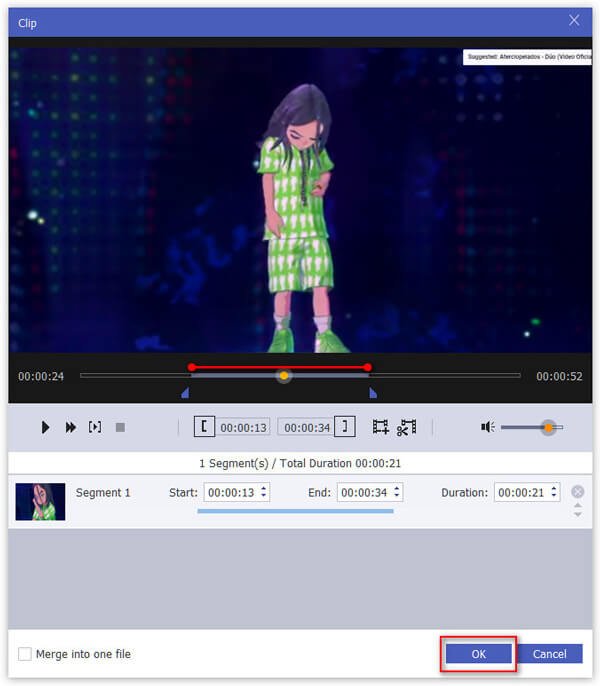The image size is (600, 686).
Task: Click the current time 00:00:24 text
Action: point(41,376)
